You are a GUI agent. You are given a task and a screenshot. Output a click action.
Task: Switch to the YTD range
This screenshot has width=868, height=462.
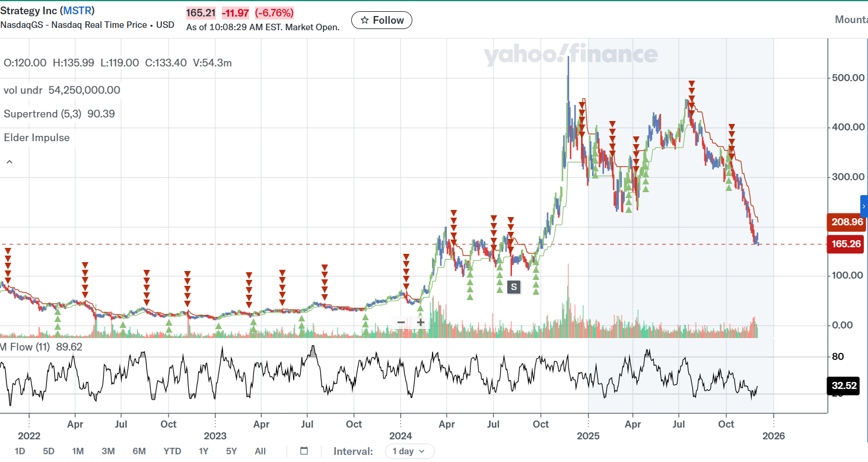(172, 451)
